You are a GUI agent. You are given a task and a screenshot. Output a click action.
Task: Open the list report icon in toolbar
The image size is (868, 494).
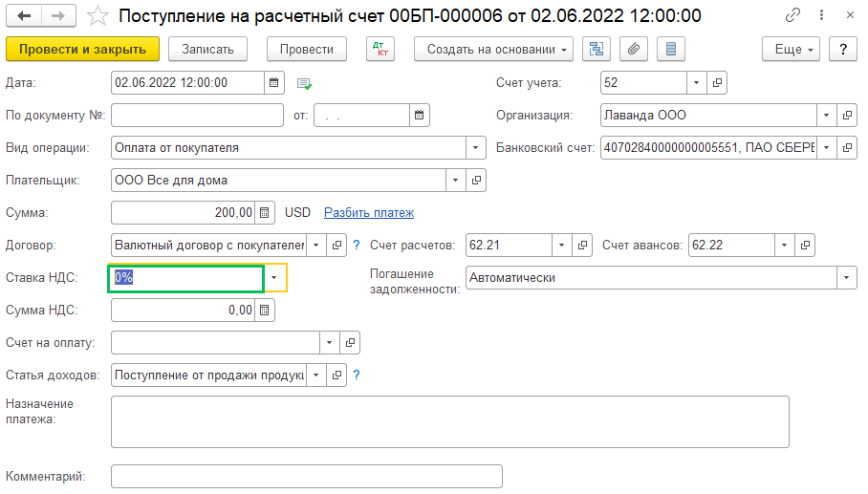click(670, 50)
